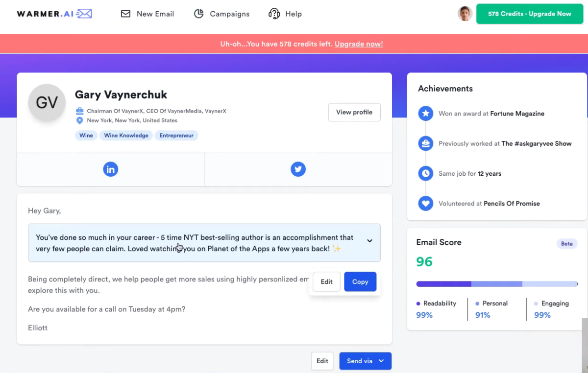Expand the personalized intro paragraph chevron
Viewport: 588px width, 373px height.
pyautogui.click(x=370, y=241)
